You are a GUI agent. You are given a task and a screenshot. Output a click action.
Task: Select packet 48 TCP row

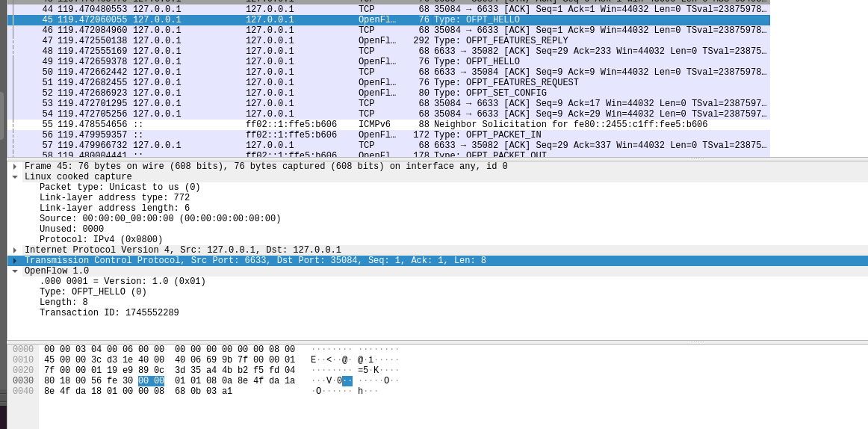(x=388, y=52)
